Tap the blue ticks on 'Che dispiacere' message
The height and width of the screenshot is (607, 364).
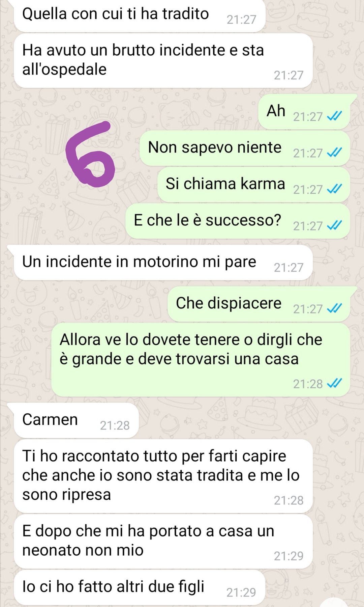(335, 309)
